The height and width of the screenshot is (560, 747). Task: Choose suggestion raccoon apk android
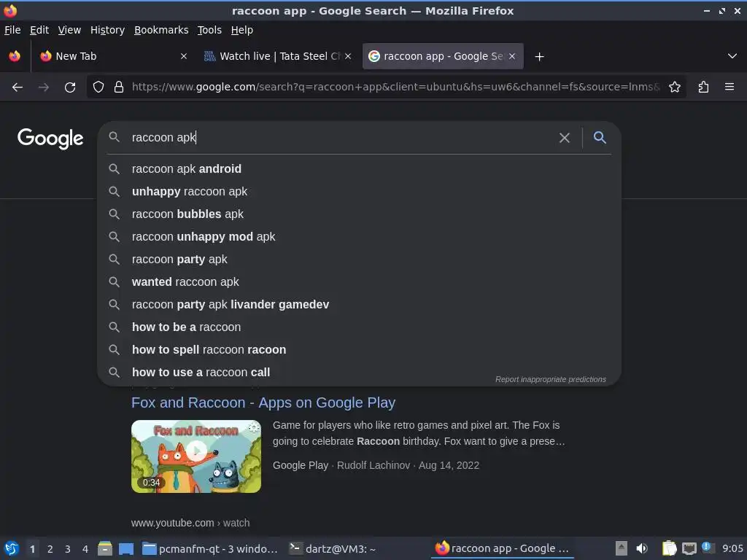click(359, 169)
